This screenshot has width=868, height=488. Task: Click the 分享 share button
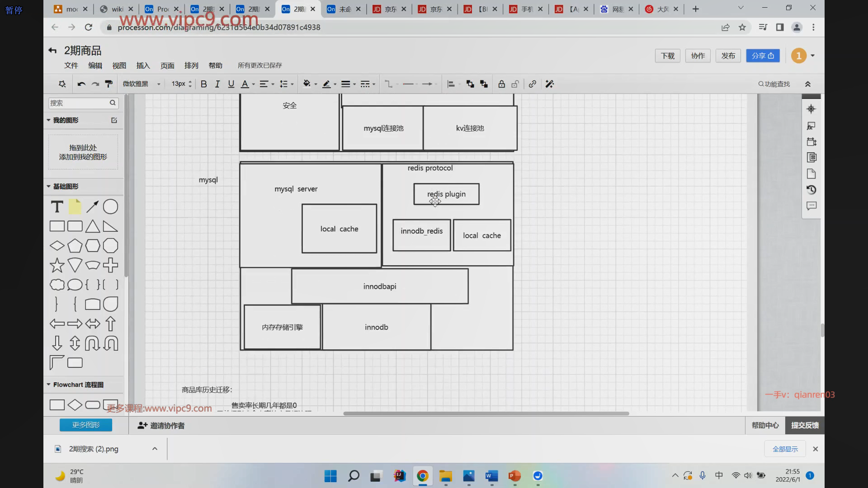pos(763,56)
